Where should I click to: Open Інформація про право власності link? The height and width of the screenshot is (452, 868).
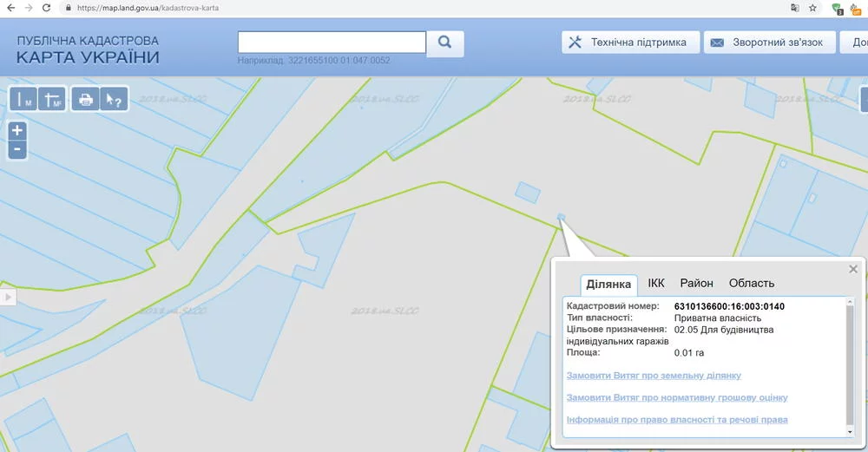click(677, 420)
